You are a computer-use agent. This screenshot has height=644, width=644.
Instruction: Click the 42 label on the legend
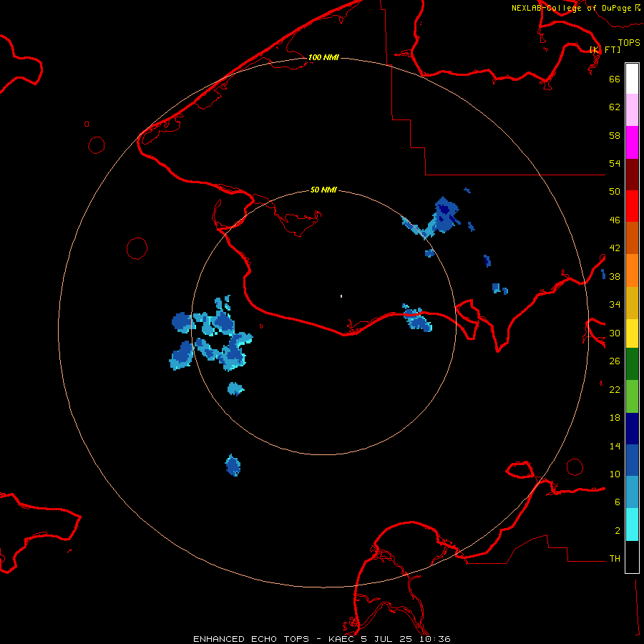pyautogui.click(x=615, y=248)
